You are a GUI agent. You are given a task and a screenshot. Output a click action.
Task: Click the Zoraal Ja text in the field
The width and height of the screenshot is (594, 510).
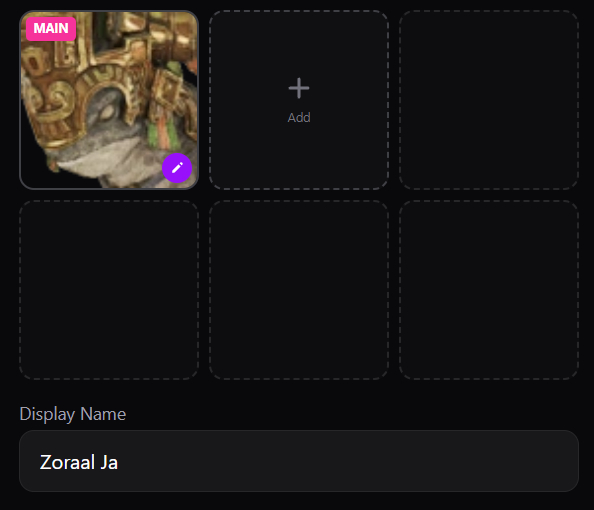(79, 462)
